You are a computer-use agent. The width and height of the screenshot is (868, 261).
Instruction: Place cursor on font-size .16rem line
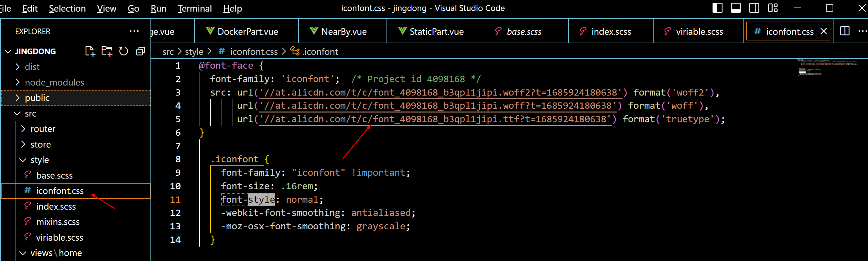click(x=269, y=186)
